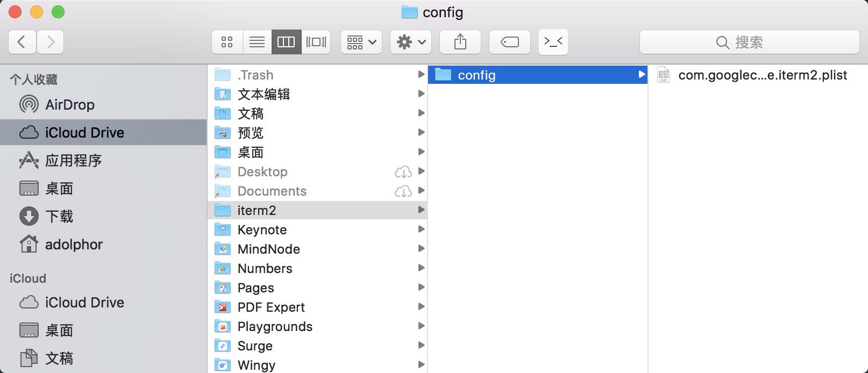Expand .Trash with its disclosure arrow
The image size is (868, 373).
[422, 74]
